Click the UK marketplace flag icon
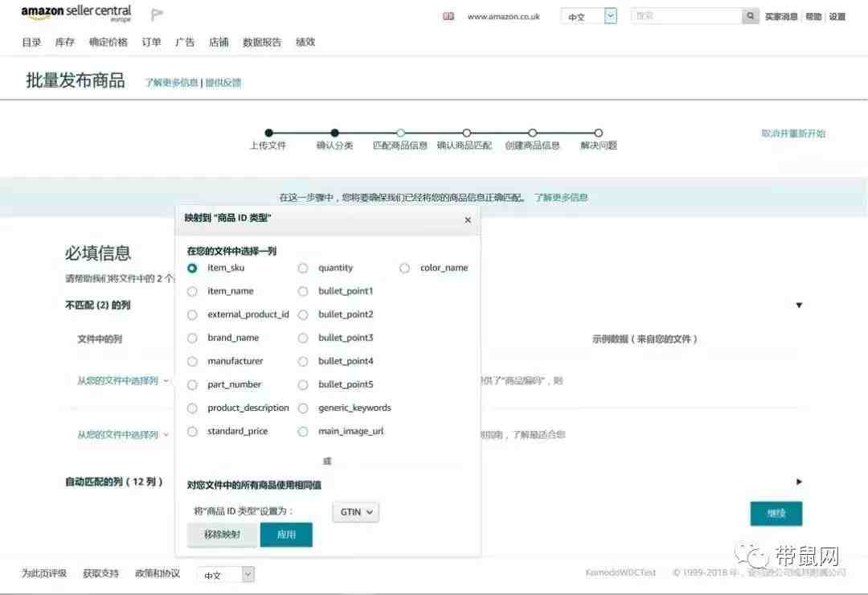 click(448, 17)
